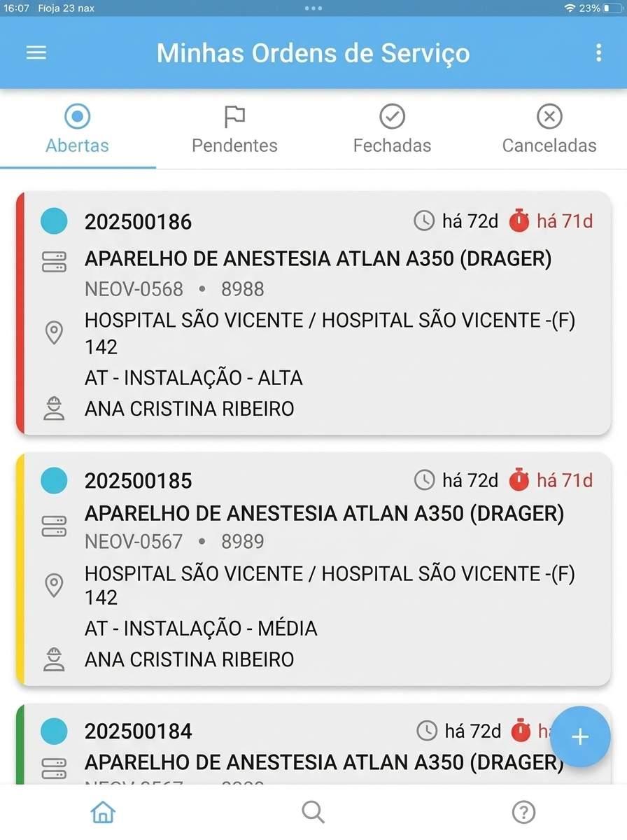Tap blue status circle of order 202500186

coord(54,221)
